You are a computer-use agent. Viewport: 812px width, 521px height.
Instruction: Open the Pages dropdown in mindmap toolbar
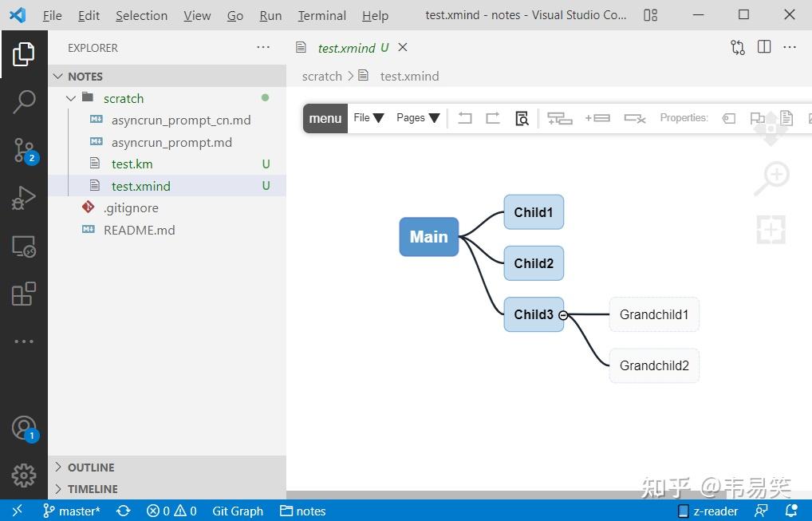pyautogui.click(x=418, y=118)
